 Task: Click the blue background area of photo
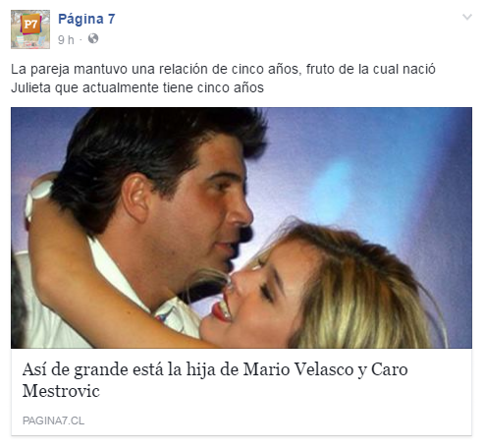click(x=376, y=164)
